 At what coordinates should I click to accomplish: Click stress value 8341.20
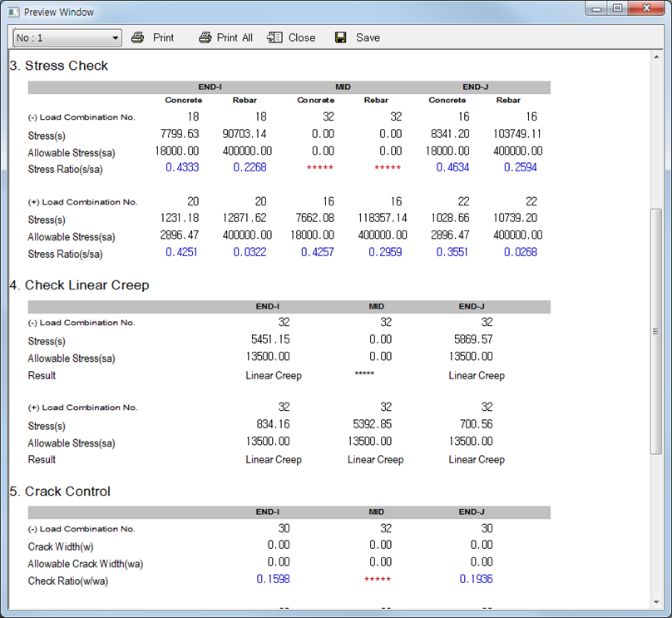coord(450,134)
